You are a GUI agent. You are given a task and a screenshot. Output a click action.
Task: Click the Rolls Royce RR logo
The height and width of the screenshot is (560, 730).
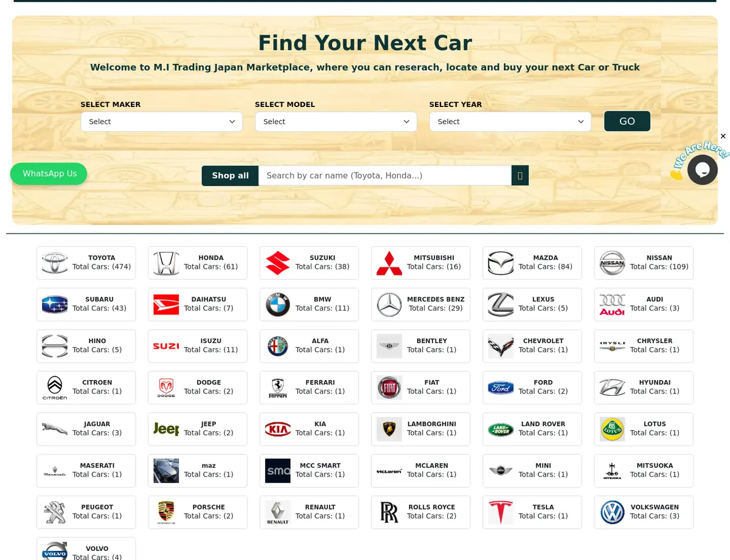tap(389, 513)
